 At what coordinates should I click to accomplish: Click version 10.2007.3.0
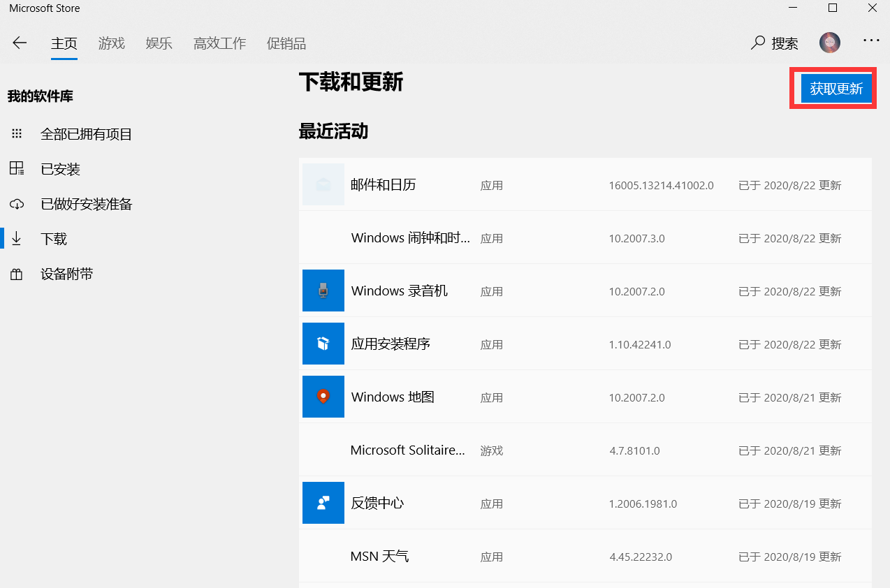tap(637, 239)
